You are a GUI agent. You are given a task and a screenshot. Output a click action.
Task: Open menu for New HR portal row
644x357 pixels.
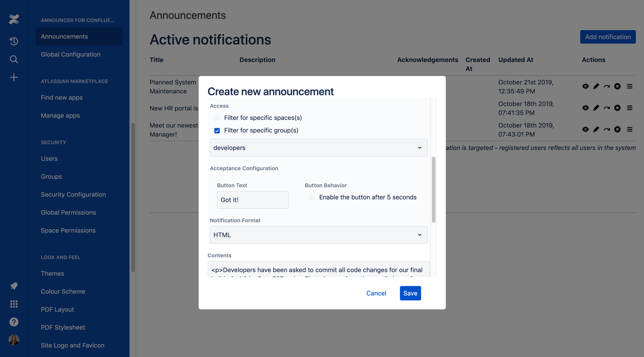coord(630,108)
